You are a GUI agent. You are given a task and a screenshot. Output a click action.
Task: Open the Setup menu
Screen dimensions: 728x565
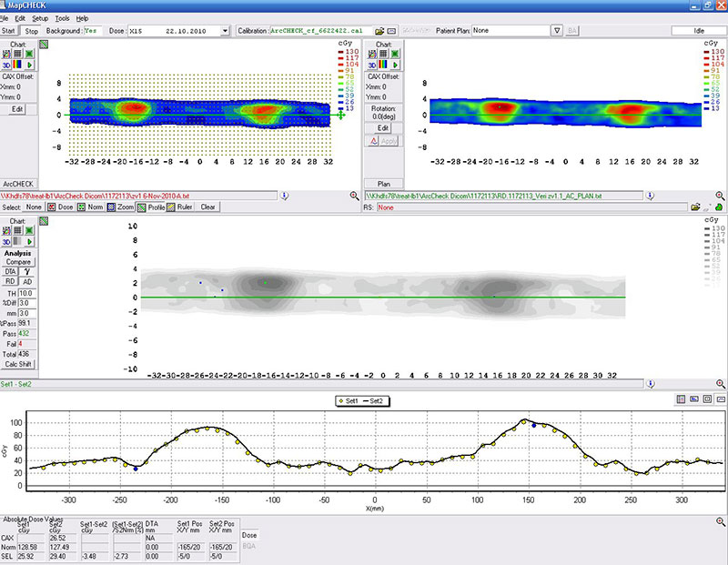coord(40,18)
